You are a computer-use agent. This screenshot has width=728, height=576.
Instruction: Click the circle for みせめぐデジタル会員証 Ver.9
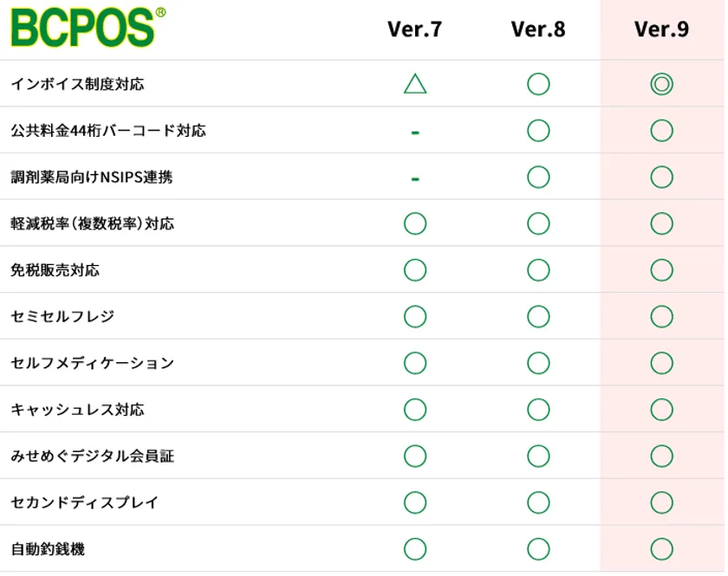(x=661, y=456)
